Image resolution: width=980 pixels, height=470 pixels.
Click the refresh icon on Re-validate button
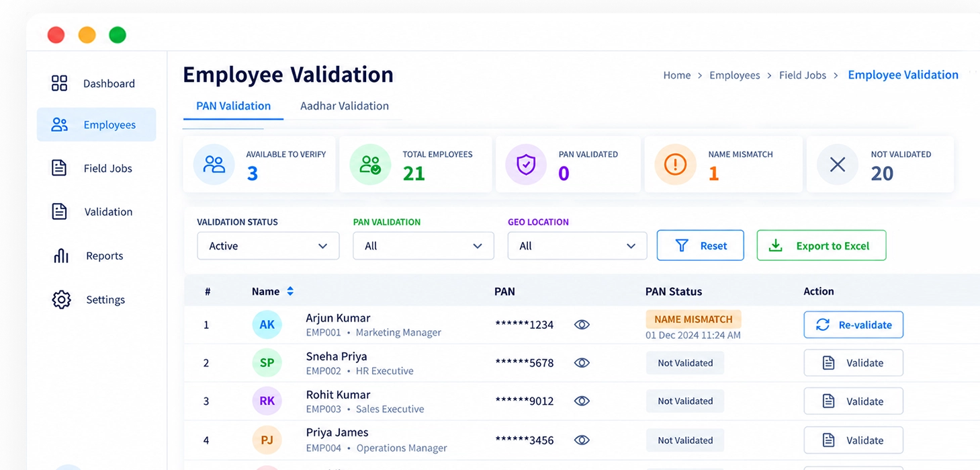point(823,325)
